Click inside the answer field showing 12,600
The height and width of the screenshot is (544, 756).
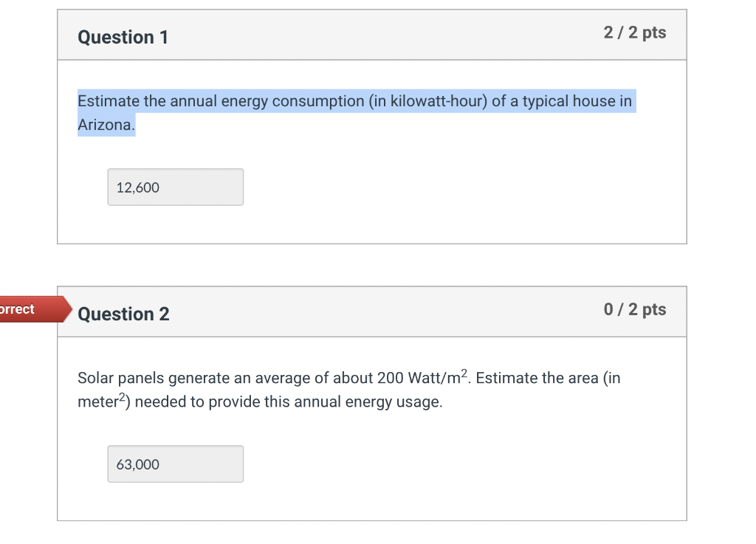[175, 187]
